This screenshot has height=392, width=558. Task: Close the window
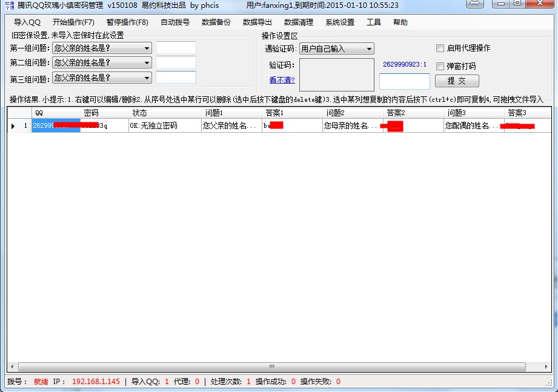540,4
